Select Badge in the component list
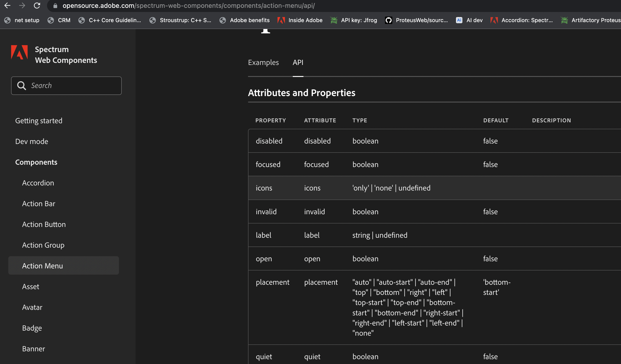621x364 pixels. coord(32,328)
